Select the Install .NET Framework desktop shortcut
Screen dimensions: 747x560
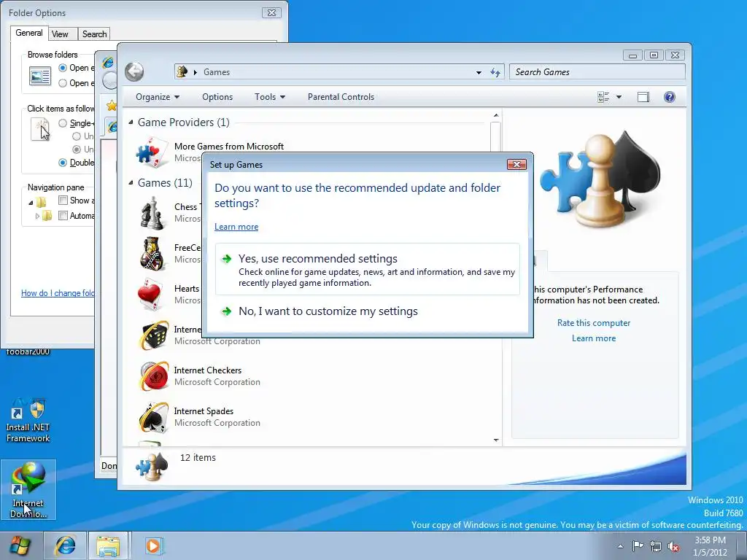(x=28, y=421)
